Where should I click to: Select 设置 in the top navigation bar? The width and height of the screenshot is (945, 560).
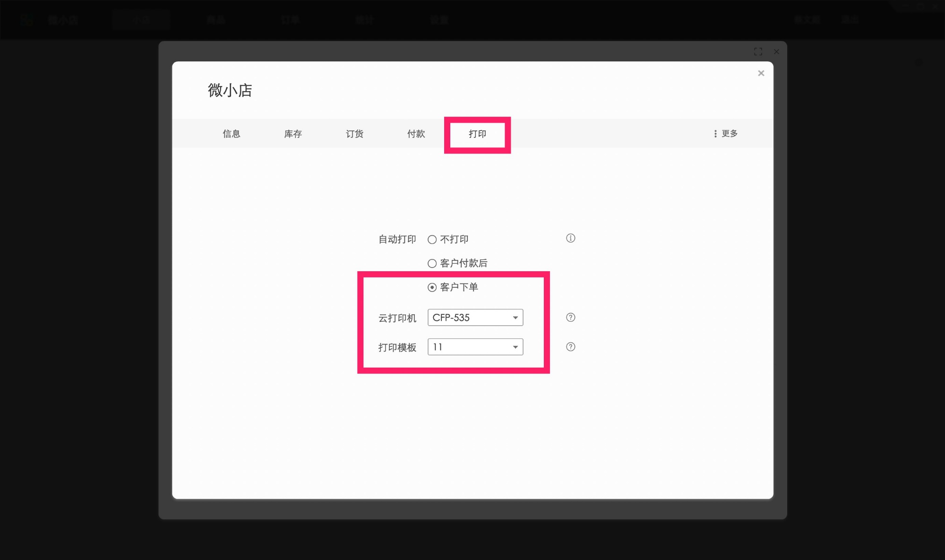click(x=438, y=20)
